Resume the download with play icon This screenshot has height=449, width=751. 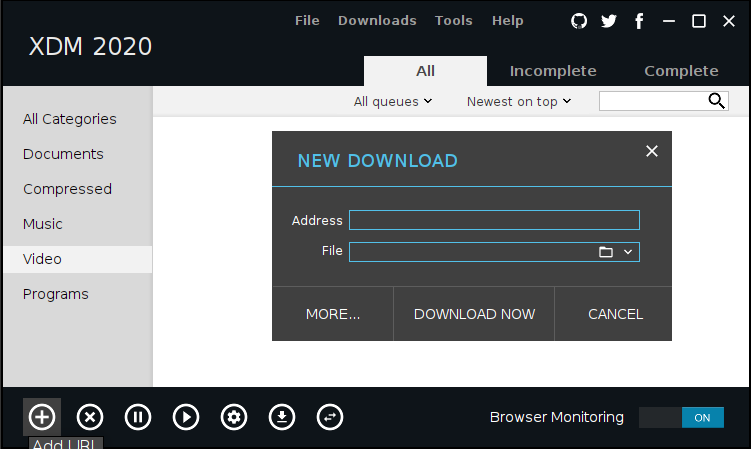pyautogui.click(x=186, y=417)
